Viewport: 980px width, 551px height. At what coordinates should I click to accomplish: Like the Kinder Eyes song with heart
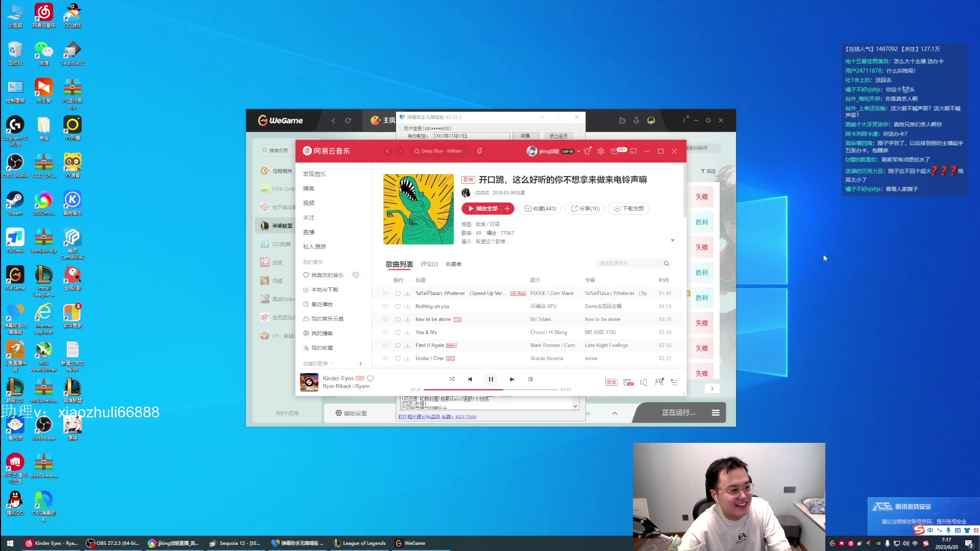click(x=371, y=379)
